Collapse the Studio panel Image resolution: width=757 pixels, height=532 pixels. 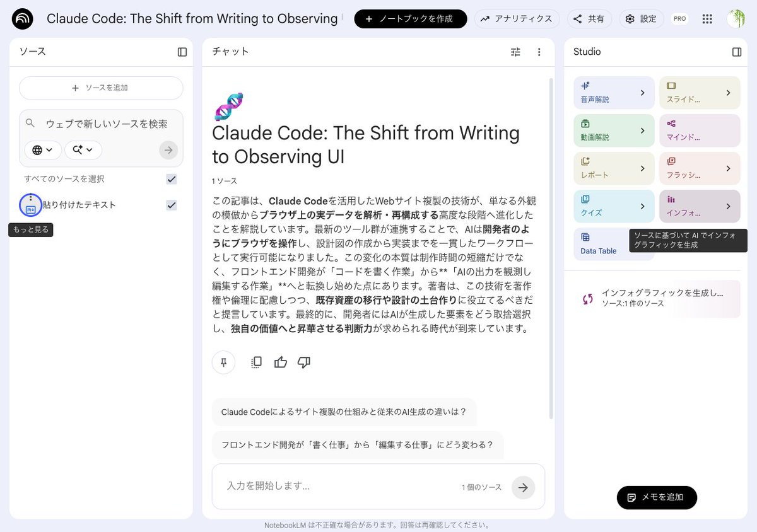click(737, 52)
